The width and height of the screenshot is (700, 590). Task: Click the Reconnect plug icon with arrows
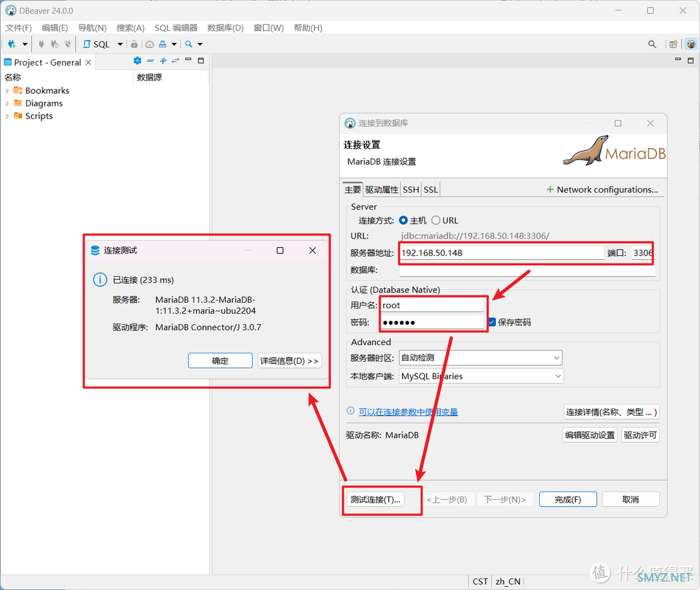pos(54,44)
